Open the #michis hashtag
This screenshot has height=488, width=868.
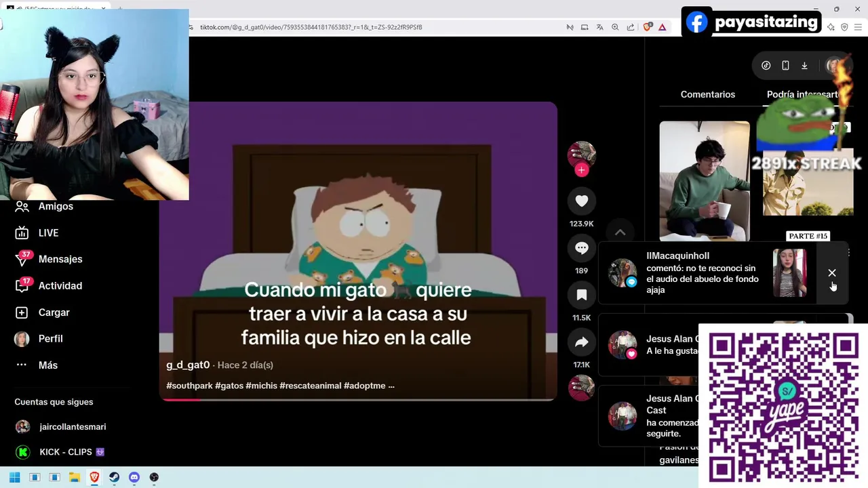click(x=261, y=386)
